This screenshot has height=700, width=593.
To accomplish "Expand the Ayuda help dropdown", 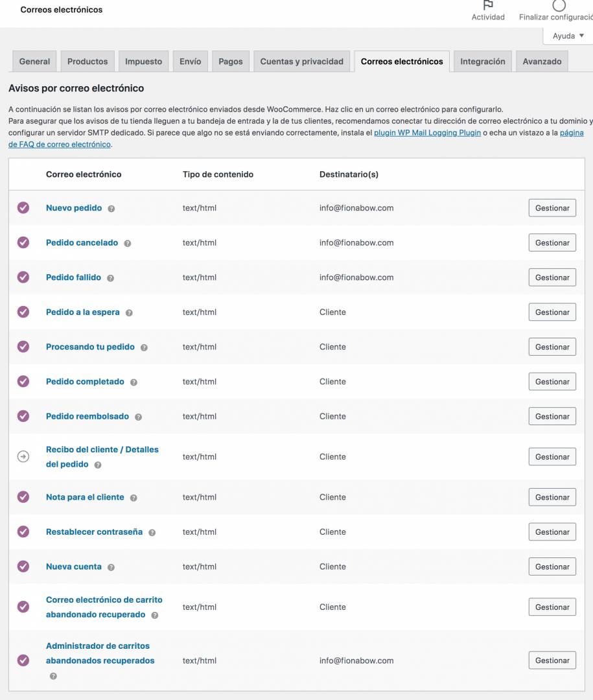I will click(x=568, y=36).
